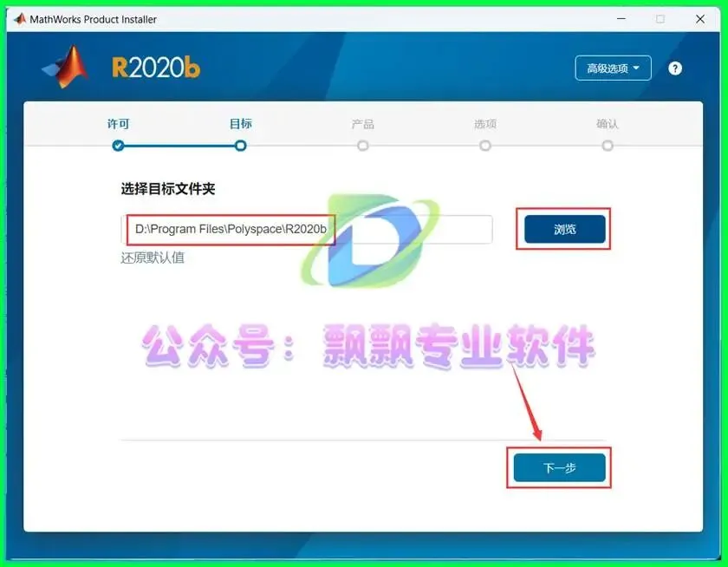Click the MATLAB logo in the header

66,67
